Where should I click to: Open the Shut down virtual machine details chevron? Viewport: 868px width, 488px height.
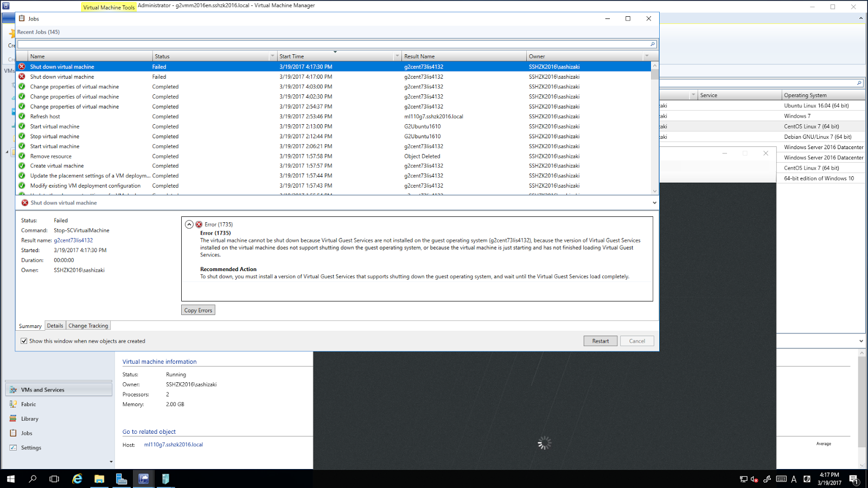(x=654, y=202)
